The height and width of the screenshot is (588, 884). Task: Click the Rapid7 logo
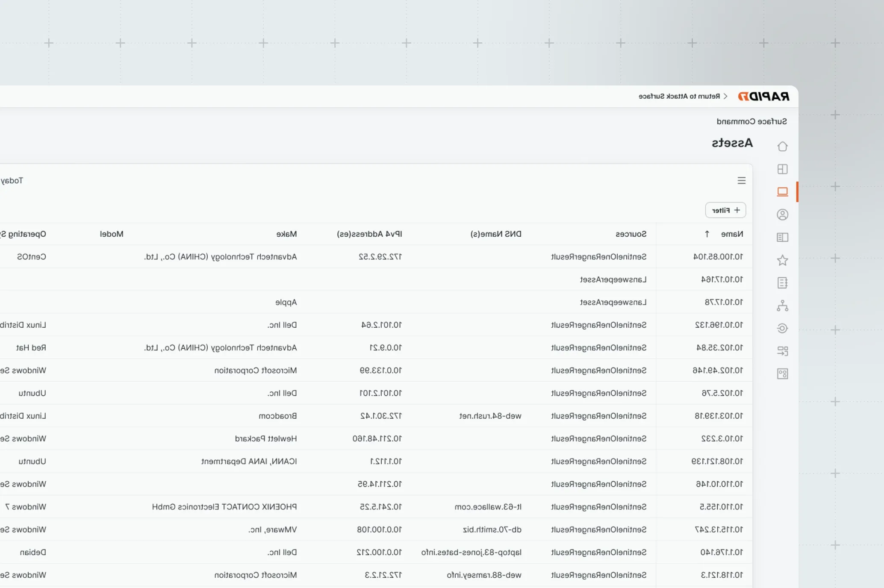[763, 96]
